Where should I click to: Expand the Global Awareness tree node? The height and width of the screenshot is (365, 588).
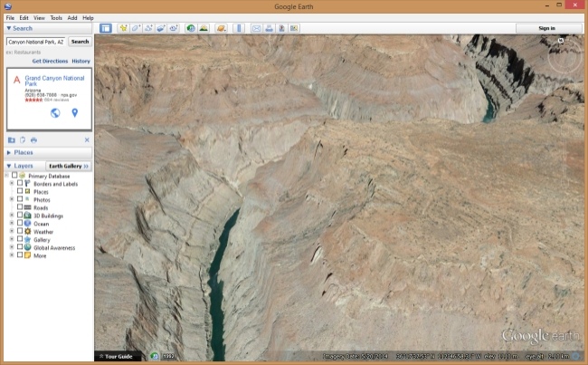[x=12, y=247]
